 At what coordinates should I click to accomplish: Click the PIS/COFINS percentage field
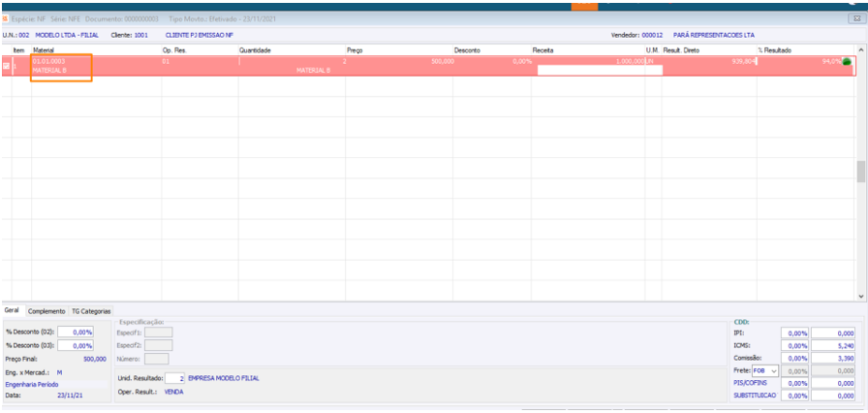pos(795,383)
